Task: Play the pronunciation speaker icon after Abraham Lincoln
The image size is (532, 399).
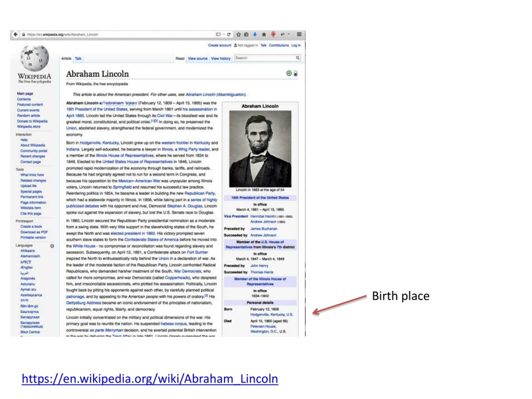Action: tap(101, 103)
